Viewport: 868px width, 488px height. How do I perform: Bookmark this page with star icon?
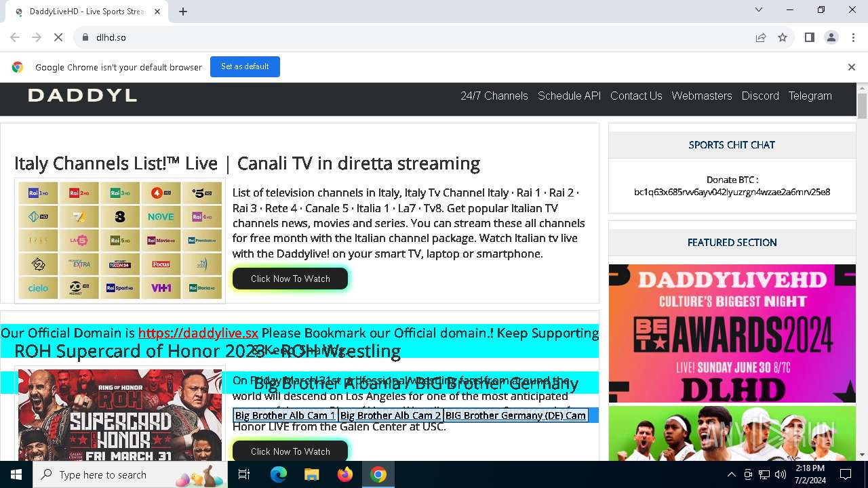[783, 37]
